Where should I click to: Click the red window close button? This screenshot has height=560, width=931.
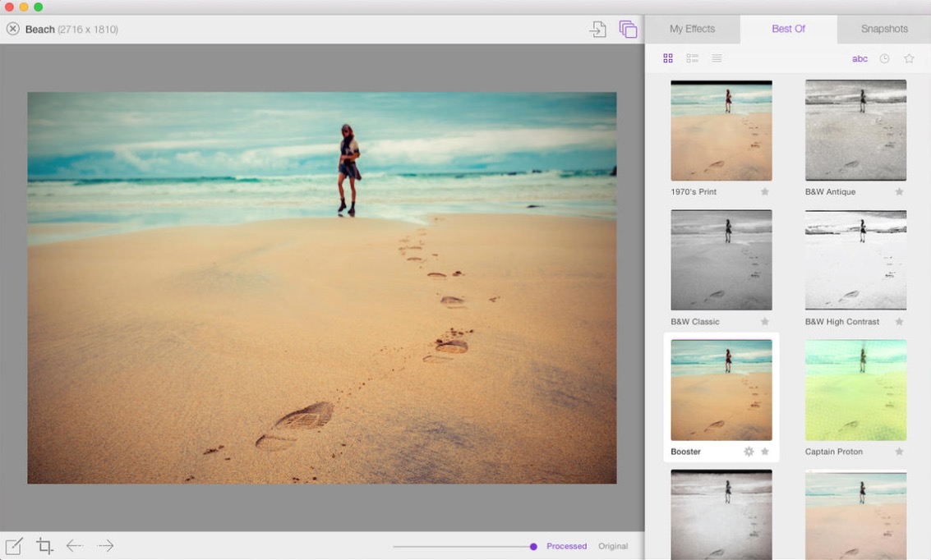9,7
